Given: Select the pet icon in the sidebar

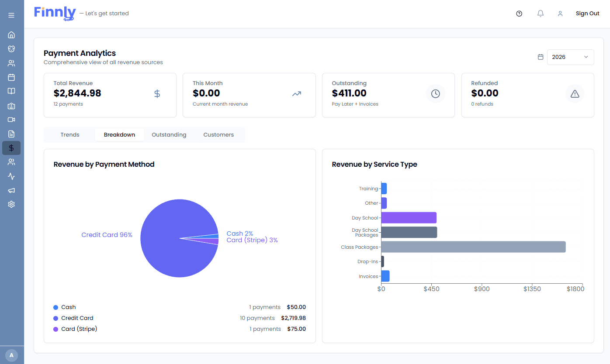Looking at the screenshot, I should pos(11,49).
